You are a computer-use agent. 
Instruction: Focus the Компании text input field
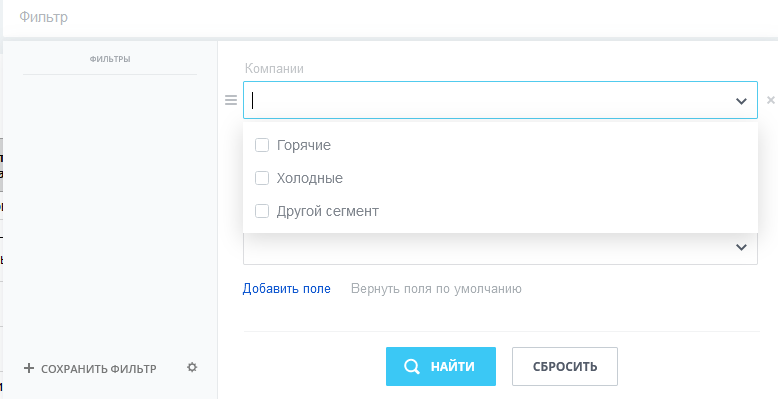500,100
